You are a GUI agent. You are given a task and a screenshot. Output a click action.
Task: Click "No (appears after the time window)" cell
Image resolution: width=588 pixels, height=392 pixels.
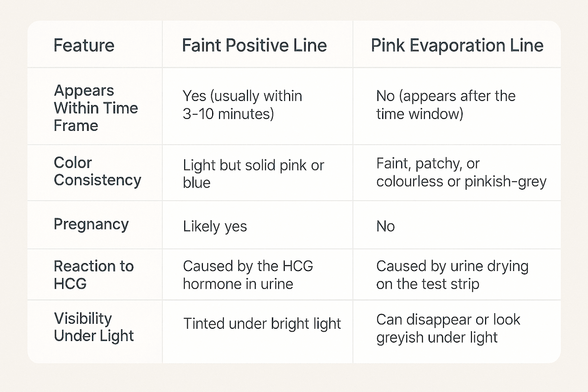click(x=445, y=105)
